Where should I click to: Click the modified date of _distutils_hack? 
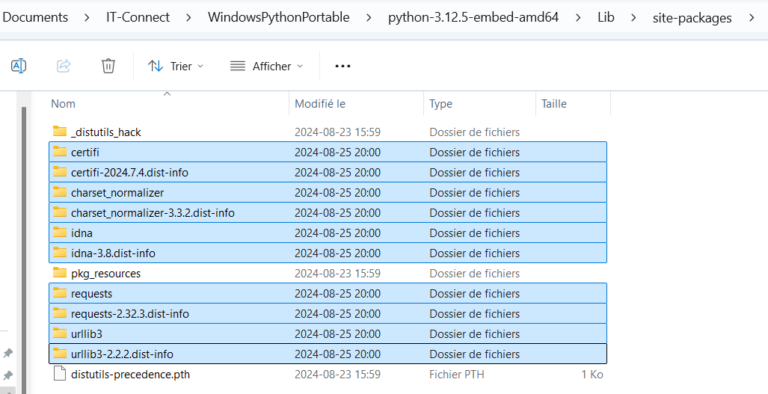(x=337, y=132)
